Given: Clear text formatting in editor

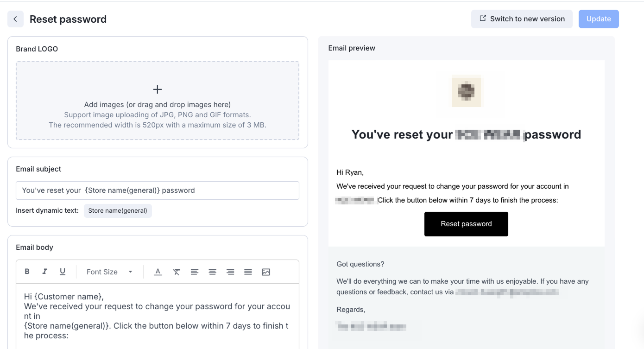Looking at the screenshot, I should (177, 272).
